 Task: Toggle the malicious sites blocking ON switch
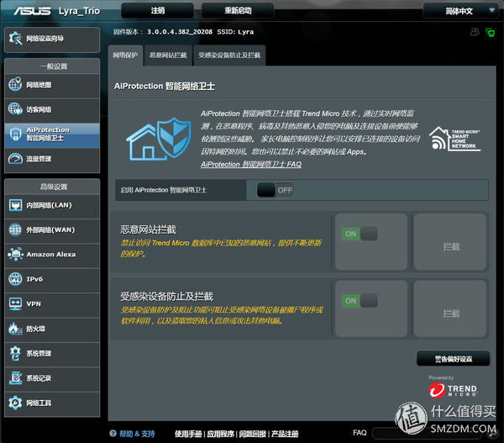(x=360, y=234)
